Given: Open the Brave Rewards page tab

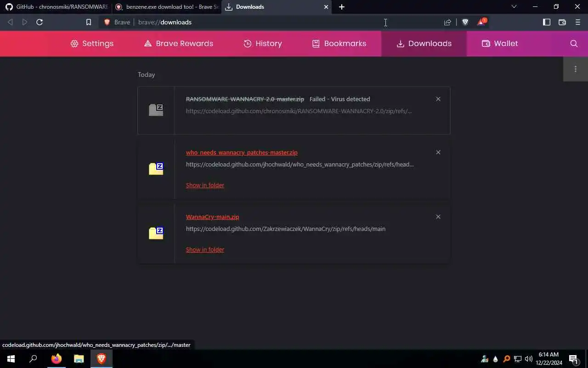Looking at the screenshot, I should click(179, 43).
